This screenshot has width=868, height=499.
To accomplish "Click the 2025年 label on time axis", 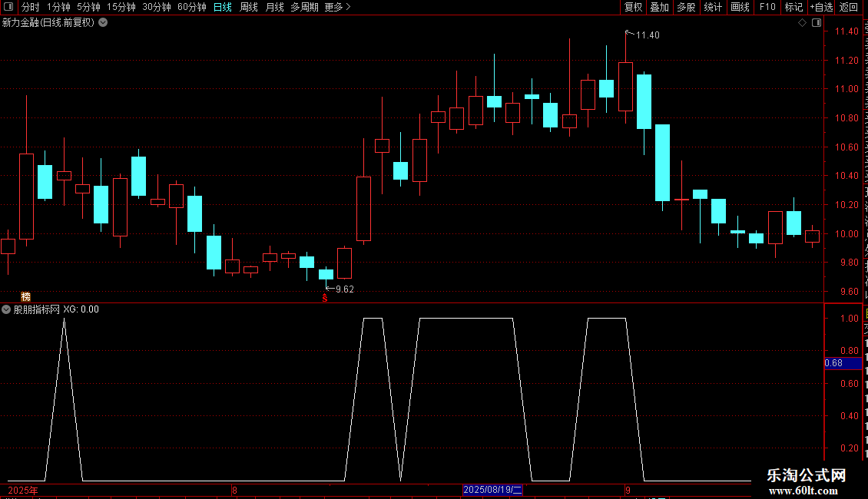I will click(x=23, y=490).
